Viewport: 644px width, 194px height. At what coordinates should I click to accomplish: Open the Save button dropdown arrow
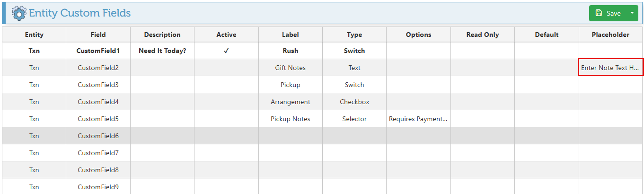pos(632,13)
